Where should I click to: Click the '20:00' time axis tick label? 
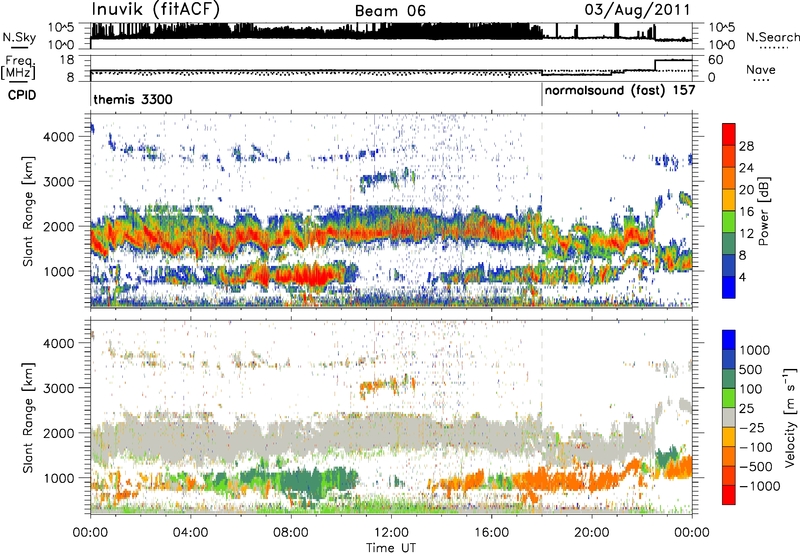point(591,533)
